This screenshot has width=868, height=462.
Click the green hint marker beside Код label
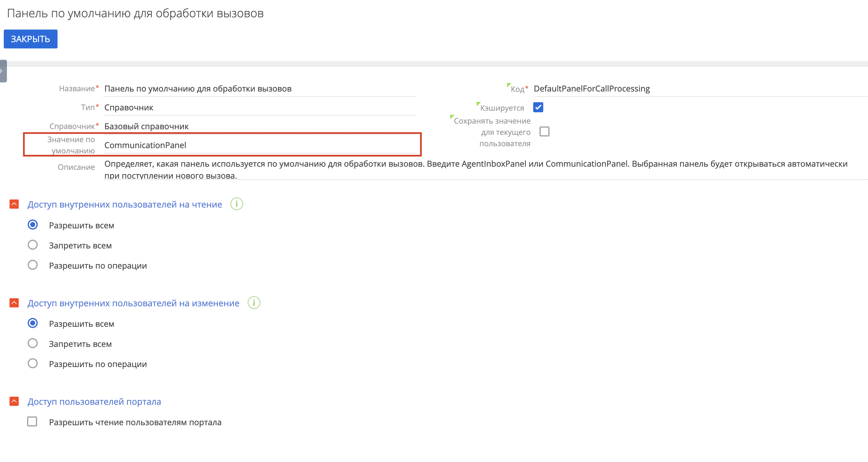509,85
